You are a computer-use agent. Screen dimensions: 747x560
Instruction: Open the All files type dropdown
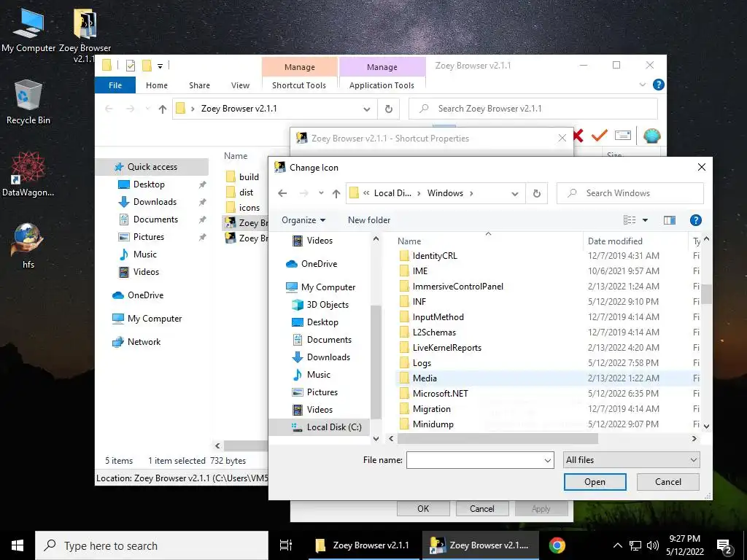pos(631,460)
